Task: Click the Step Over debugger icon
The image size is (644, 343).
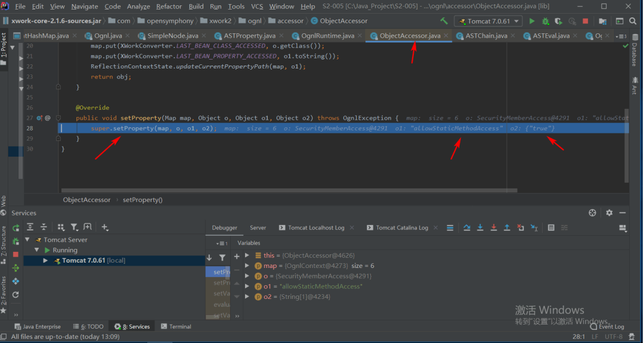Action: 466,227
